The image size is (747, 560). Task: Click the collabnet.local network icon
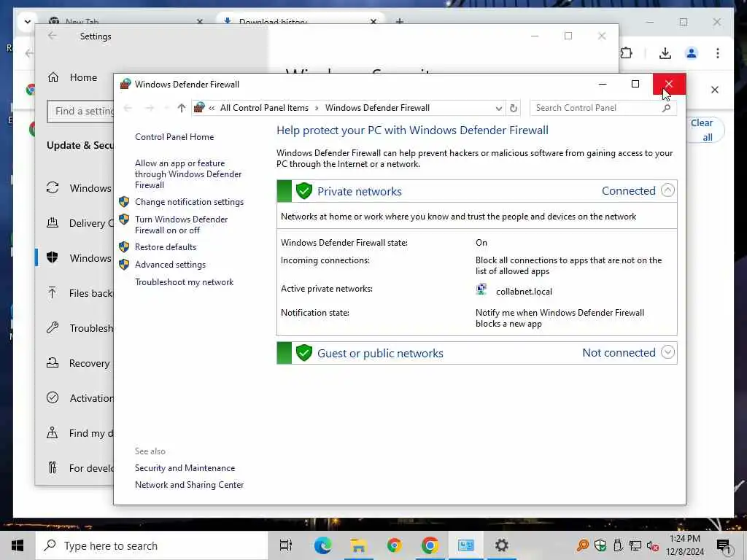tap(481, 289)
